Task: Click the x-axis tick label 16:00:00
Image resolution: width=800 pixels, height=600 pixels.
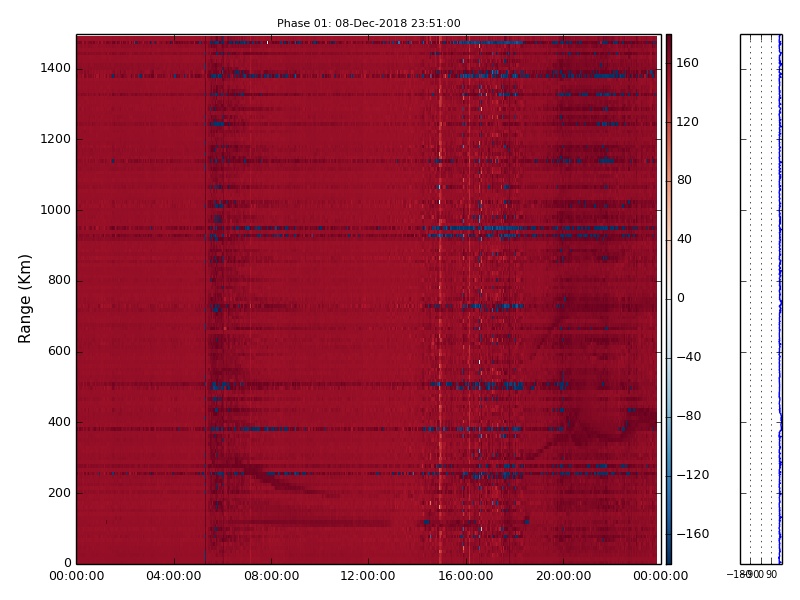Action: (x=466, y=577)
